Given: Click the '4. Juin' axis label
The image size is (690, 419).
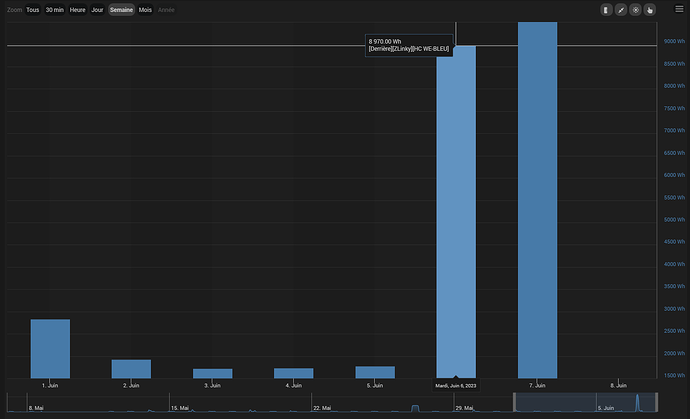Looking at the screenshot, I should pyautogui.click(x=294, y=386).
